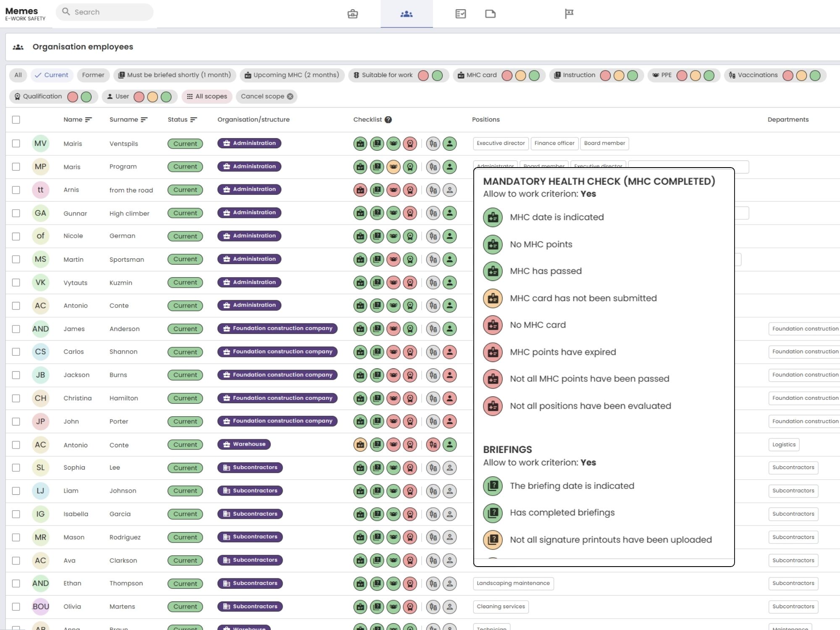
Task: Open the checklist icon in top navigation
Action: [x=460, y=14]
